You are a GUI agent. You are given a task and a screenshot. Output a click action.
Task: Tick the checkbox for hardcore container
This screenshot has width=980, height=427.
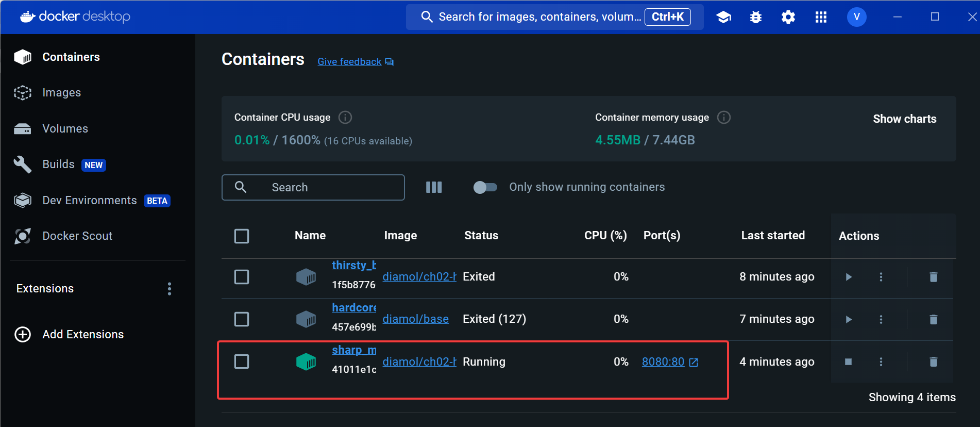coord(242,319)
